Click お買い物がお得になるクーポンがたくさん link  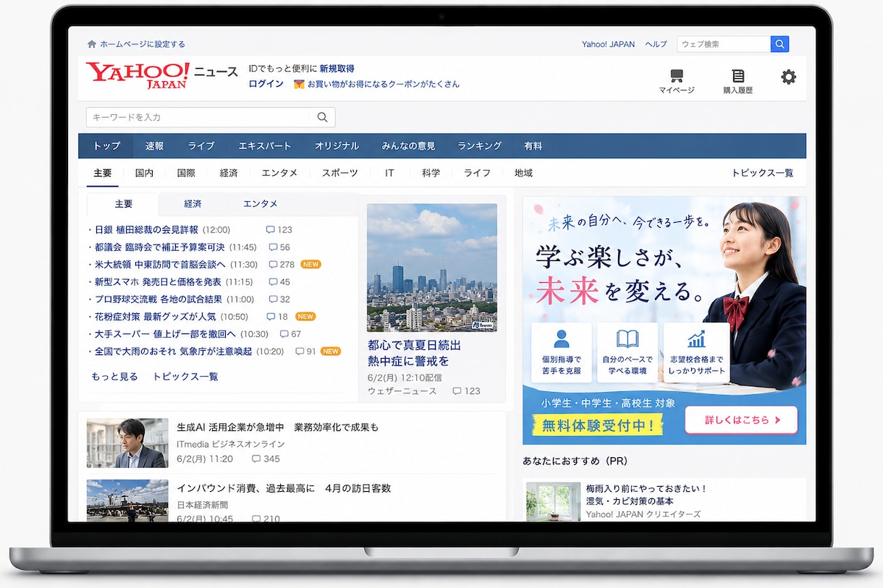[x=384, y=84]
